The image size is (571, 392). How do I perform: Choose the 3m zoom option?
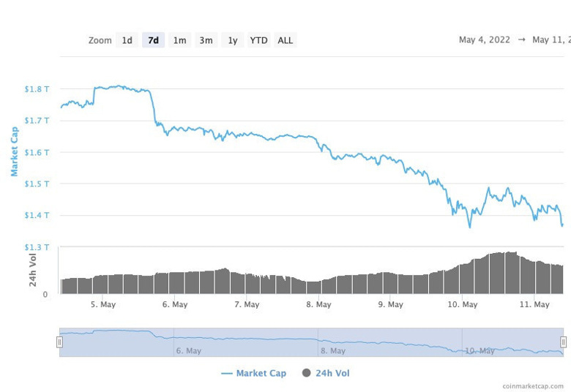[x=206, y=40]
